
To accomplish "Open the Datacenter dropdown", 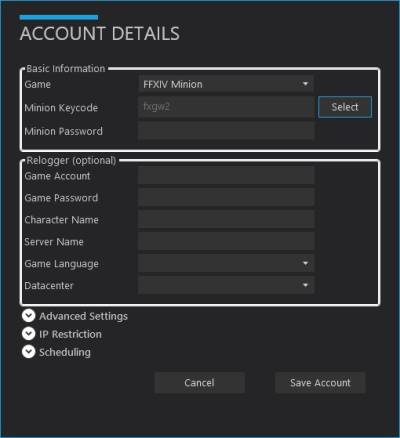I will (x=226, y=285).
